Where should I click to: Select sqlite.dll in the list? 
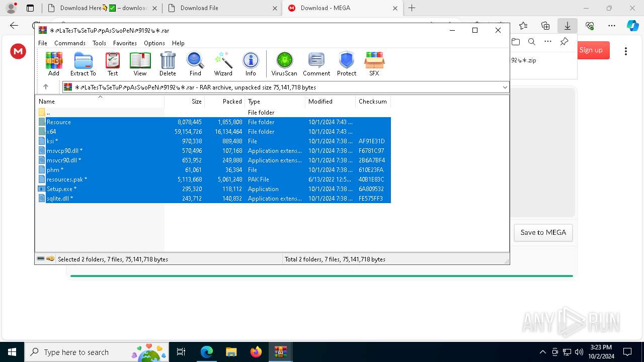[213, 199]
